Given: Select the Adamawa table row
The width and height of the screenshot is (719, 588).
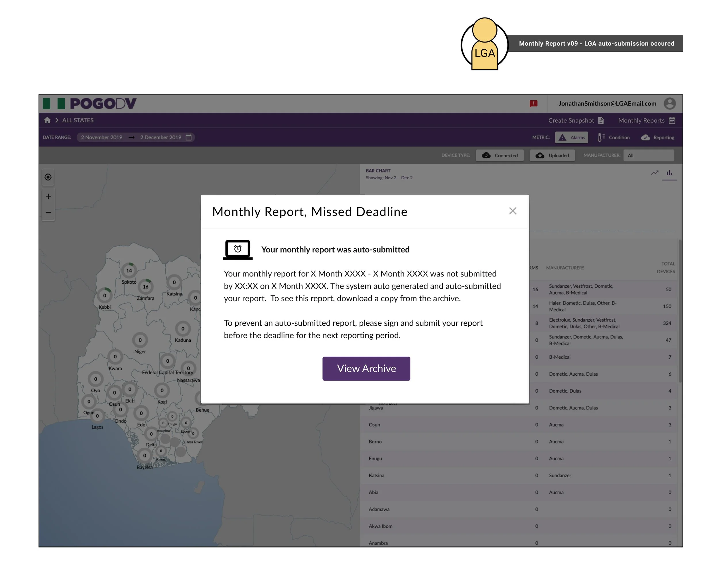Looking at the screenshot, I should pyautogui.click(x=519, y=510).
